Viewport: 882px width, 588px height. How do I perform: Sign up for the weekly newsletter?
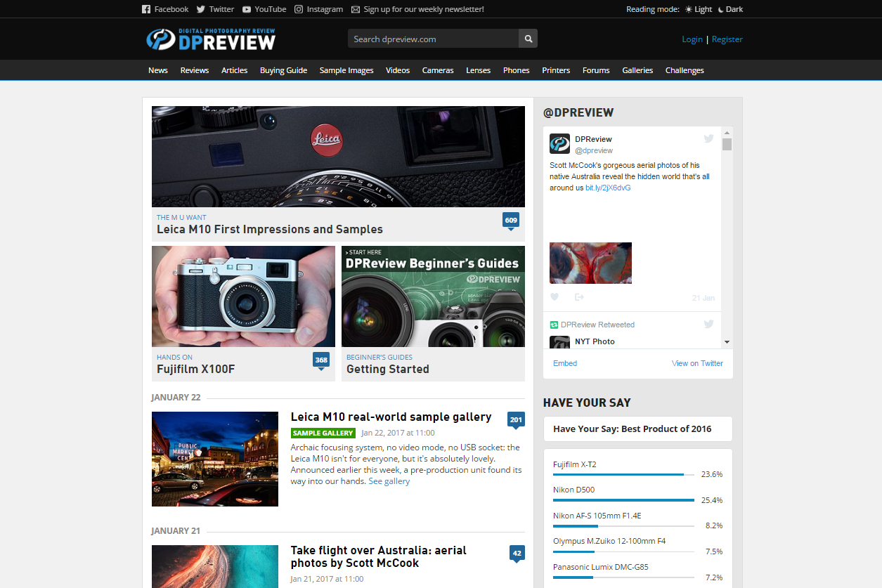(x=424, y=9)
